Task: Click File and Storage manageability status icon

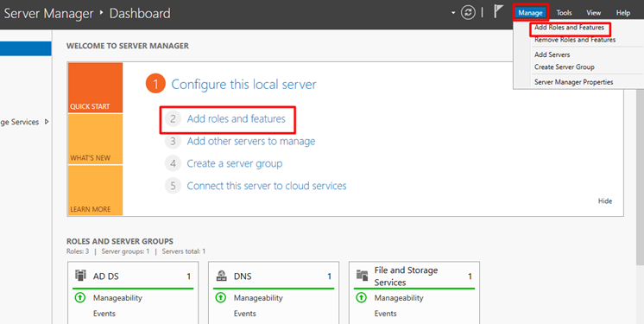Action: click(361, 297)
